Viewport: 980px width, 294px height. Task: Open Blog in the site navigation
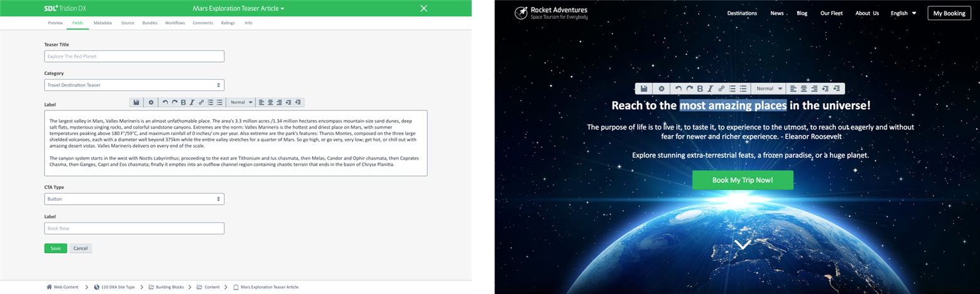(x=802, y=13)
